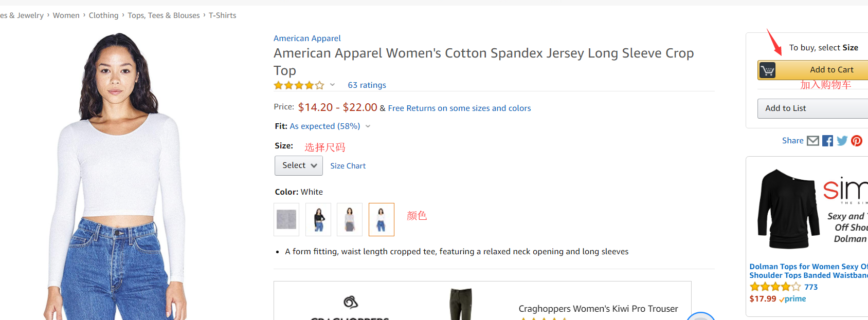Expand the Fit 'As expected' chevron
The image size is (868, 320).
368,126
